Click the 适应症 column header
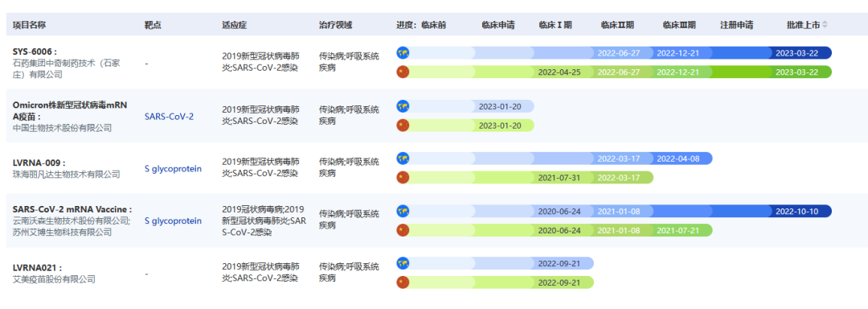The image size is (868, 309). click(234, 25)
